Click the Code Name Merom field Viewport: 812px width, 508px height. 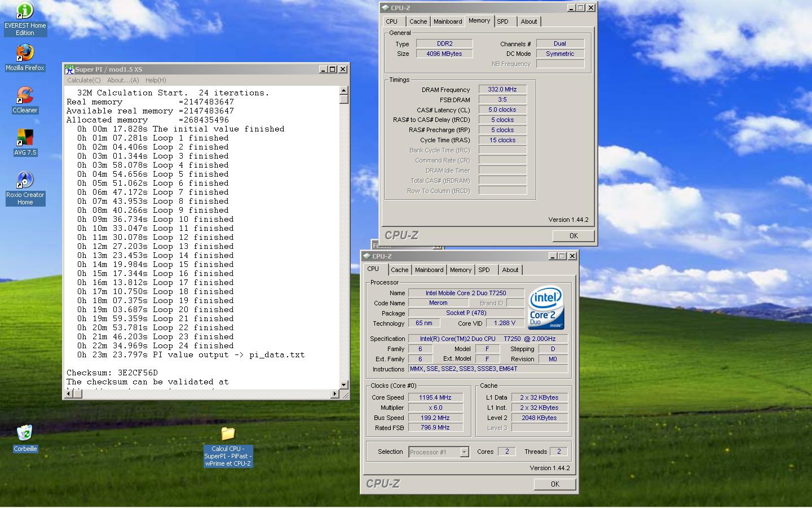point(438,303)
